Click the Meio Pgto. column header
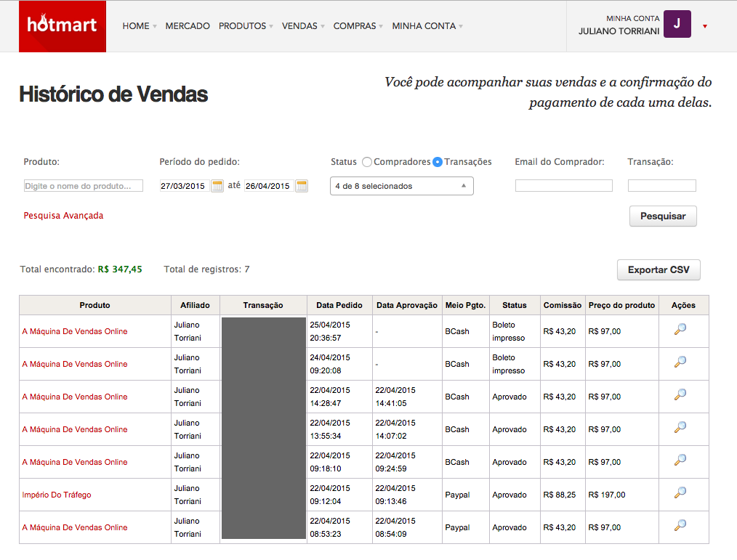This screenshot has height=560, width=737. (x=465, y=305)
